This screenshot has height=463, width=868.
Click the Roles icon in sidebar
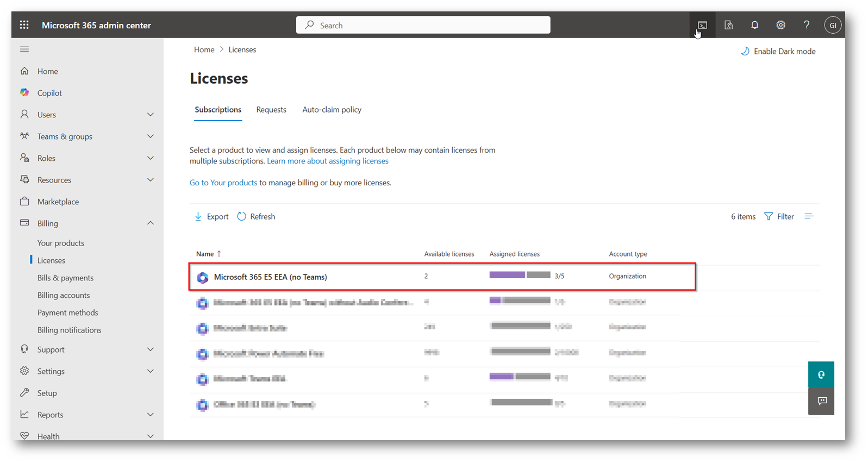[24, 158]
